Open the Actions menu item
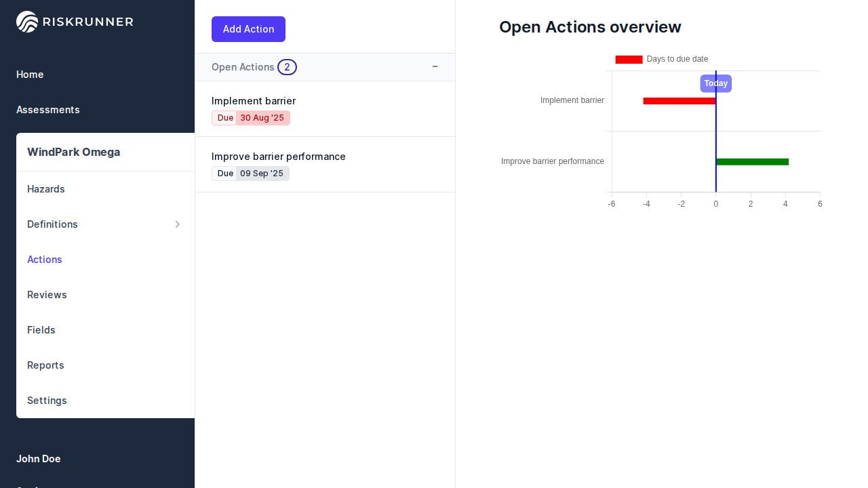Screen dimensions: 868x488 pyautogui.click(x=45, y=260)
